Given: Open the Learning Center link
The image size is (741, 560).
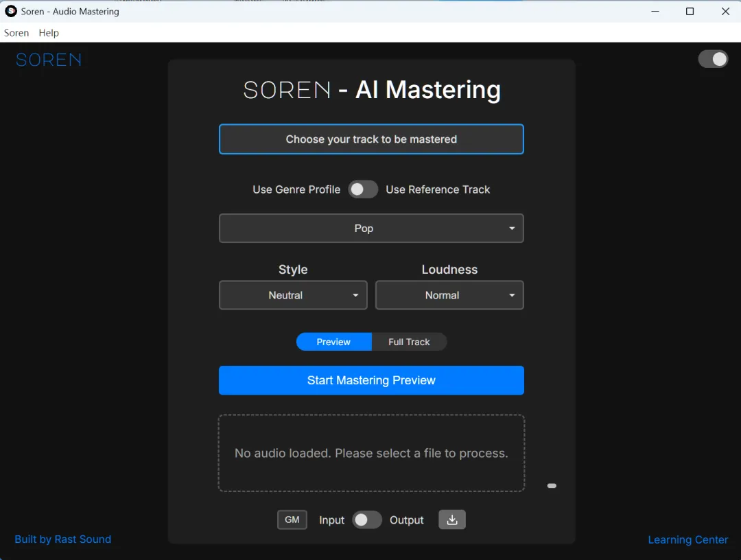Looking at the screenshot, I should (x=687, y=539).
